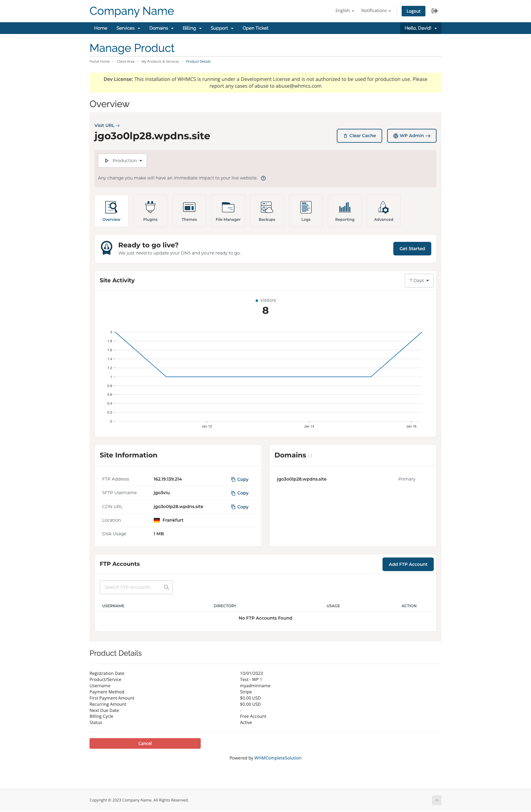Click the help question mark icon
531x812 pixels.
263,178
